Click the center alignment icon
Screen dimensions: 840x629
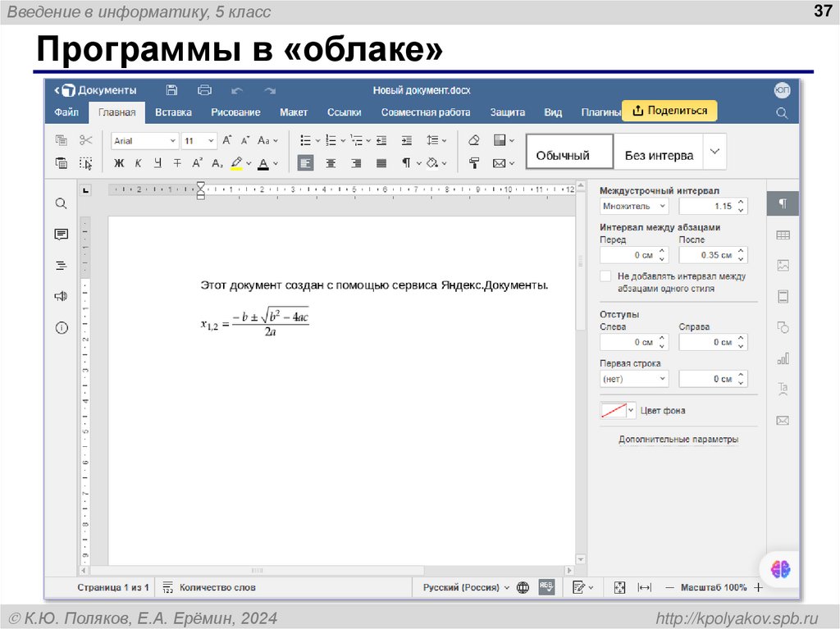[331, 162]
